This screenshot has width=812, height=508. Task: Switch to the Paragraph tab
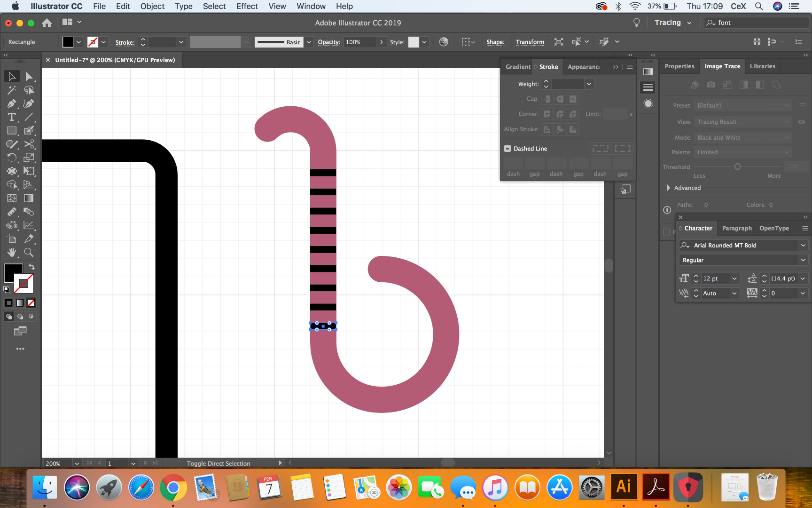[x=736, y=228]
